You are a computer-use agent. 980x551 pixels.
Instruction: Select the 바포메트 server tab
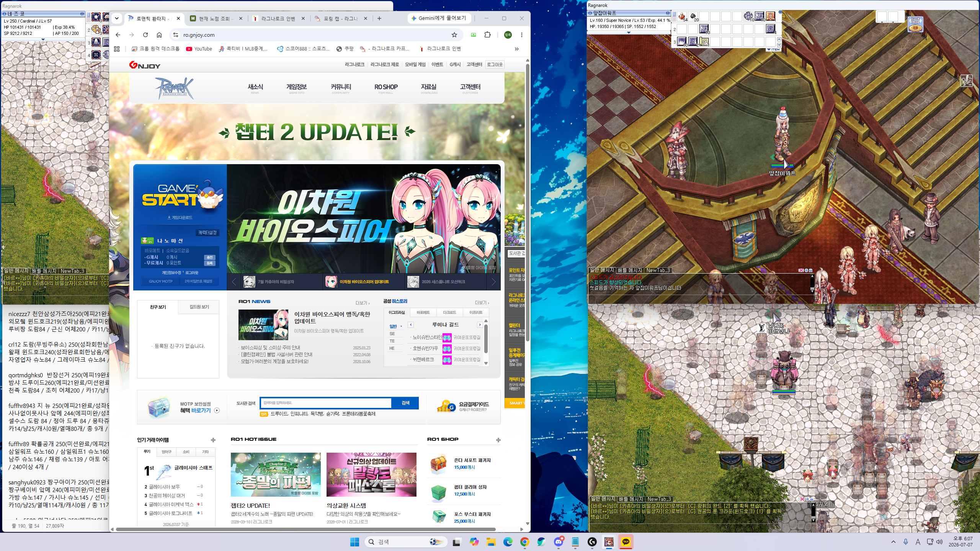coord(423,313)
